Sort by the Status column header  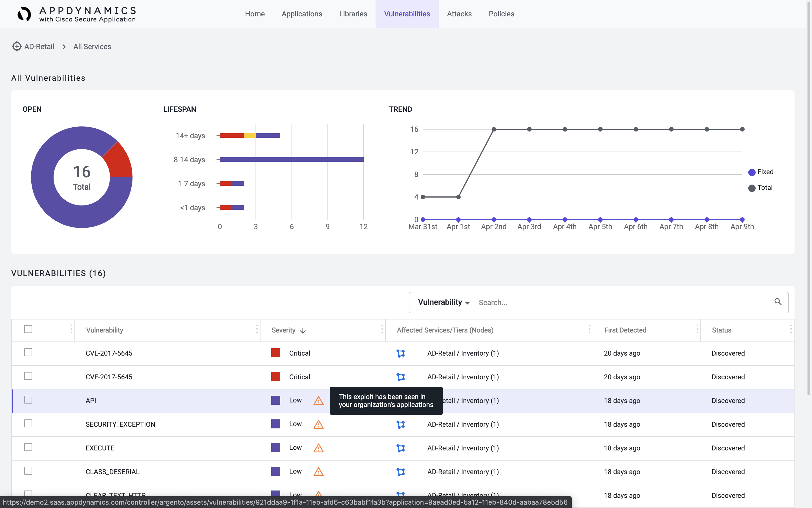tap(721, 330)
